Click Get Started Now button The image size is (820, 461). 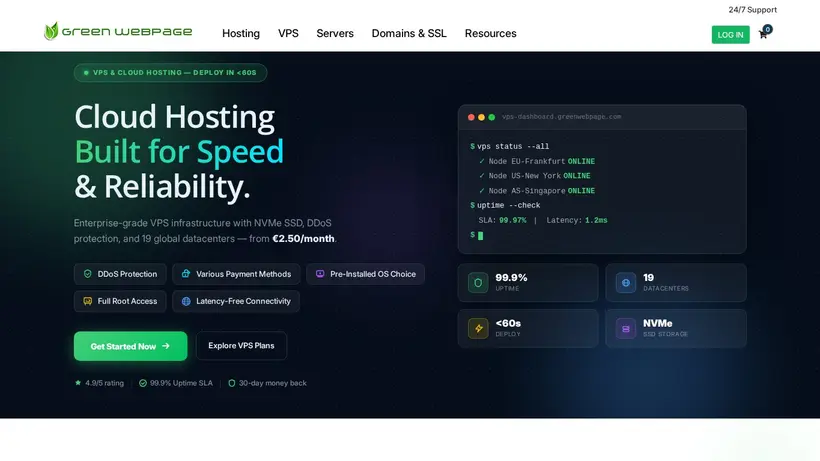pos(130,346)
